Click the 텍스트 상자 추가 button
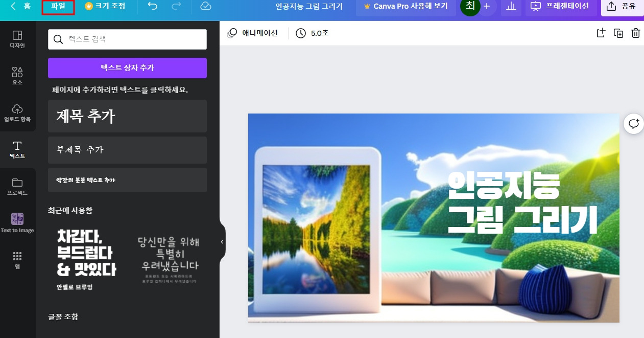The height and width of the screenshot is (338, 644). coord(127,67)
